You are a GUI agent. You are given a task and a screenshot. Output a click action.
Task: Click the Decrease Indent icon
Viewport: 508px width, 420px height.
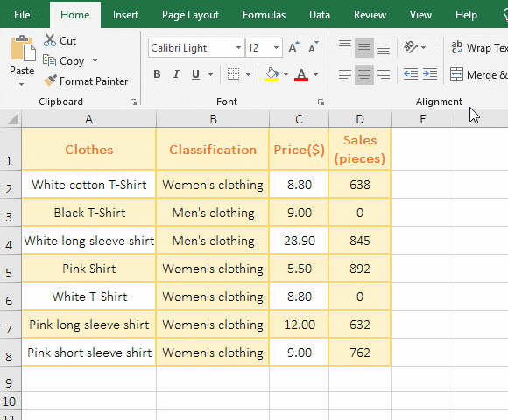click(x=411, y=74)
